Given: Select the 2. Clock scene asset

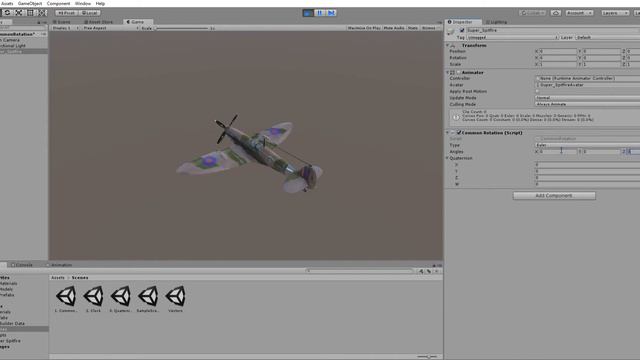Looking at the screenshot, I should (93, 299).
